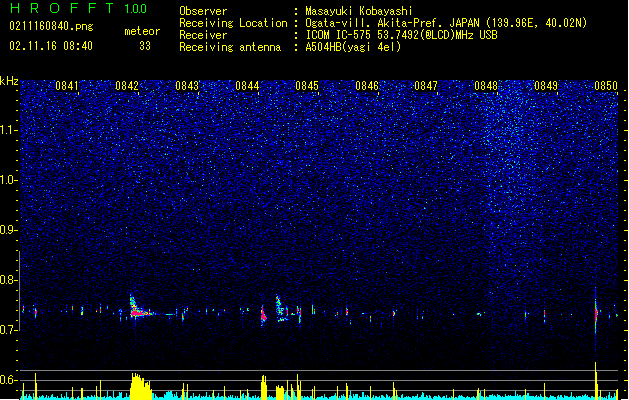Click the 0.6 kHz frequency axis label

click(8, 380)
